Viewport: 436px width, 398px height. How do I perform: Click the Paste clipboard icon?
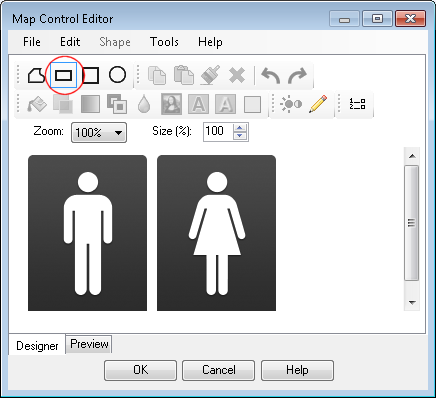pyautogui.click(x=184, y=75)
